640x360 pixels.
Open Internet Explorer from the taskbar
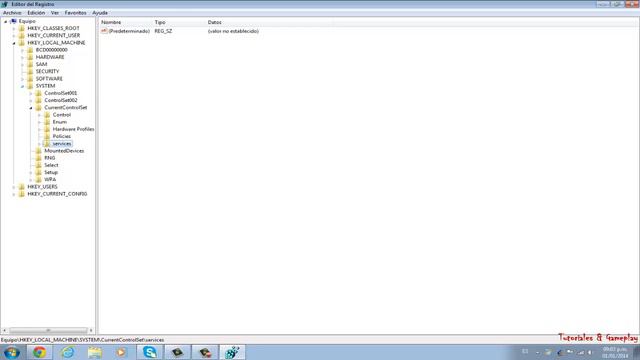tap(68, 352)
